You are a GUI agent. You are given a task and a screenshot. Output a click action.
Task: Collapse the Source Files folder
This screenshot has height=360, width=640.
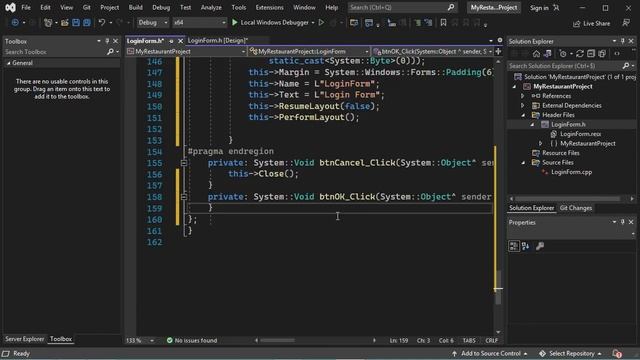pyautogui.click(x=523, y=162)
